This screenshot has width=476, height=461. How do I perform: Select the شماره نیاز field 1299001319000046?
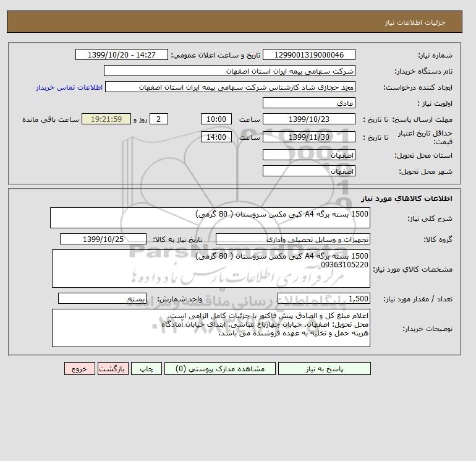308,54
